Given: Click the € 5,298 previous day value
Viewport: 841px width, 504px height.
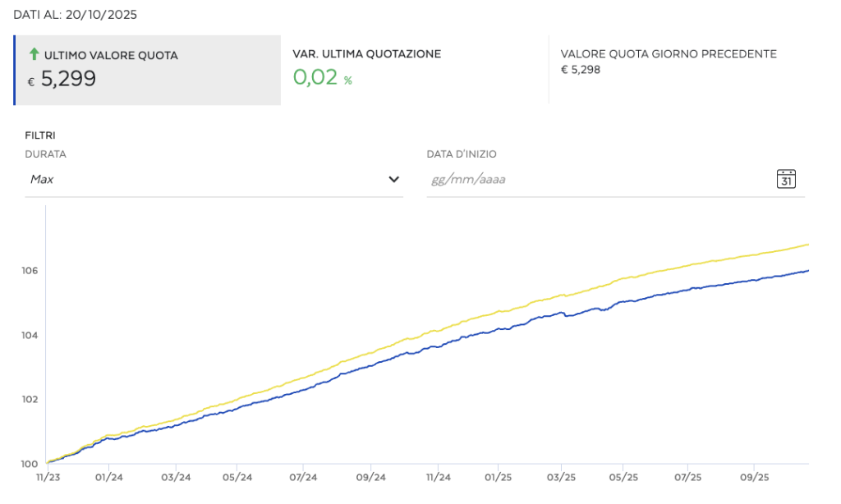Looking at the screenshot, I should 581,70.
